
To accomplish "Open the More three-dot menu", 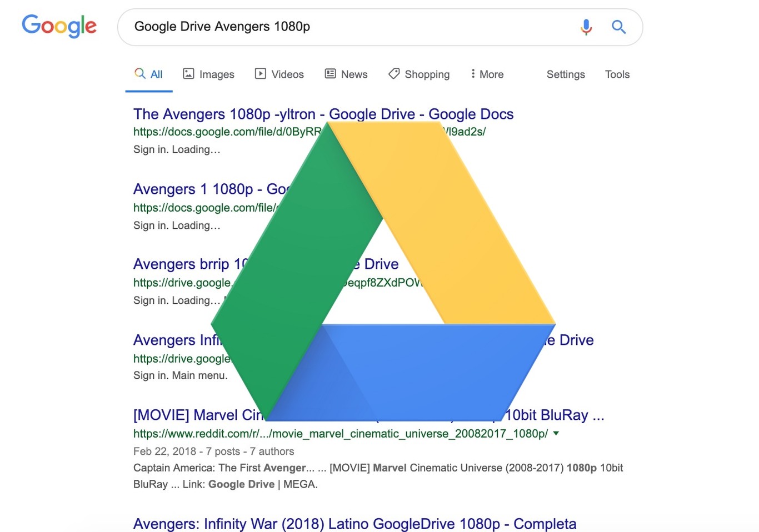I will pyautogui.click(x=487, y=74).
